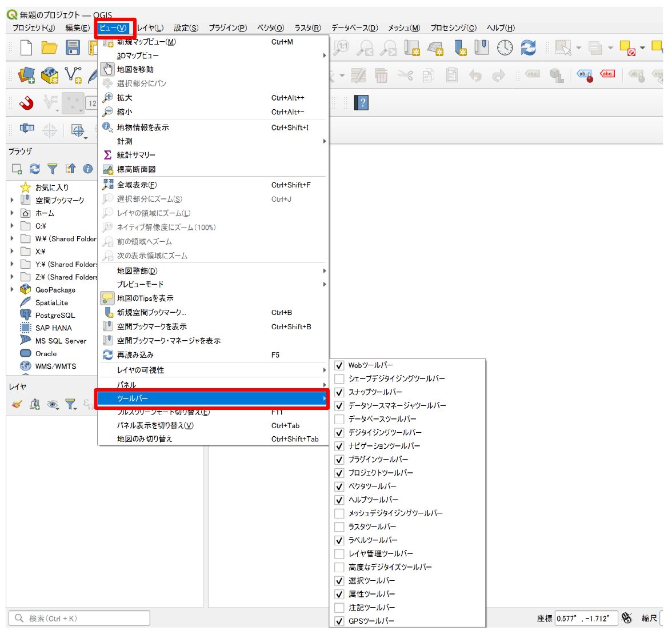Open the プロセシング menu

pyautogui.click(x=454, y=28)
